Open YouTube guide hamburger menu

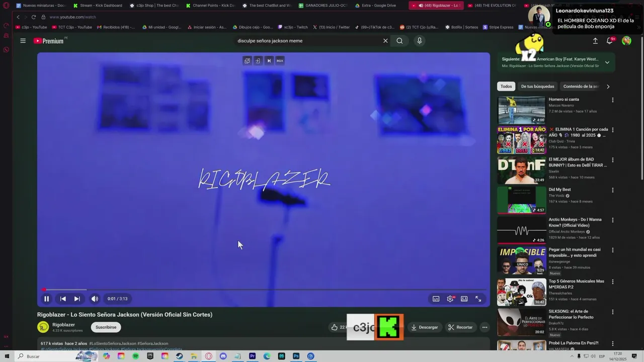pos(23,41)
